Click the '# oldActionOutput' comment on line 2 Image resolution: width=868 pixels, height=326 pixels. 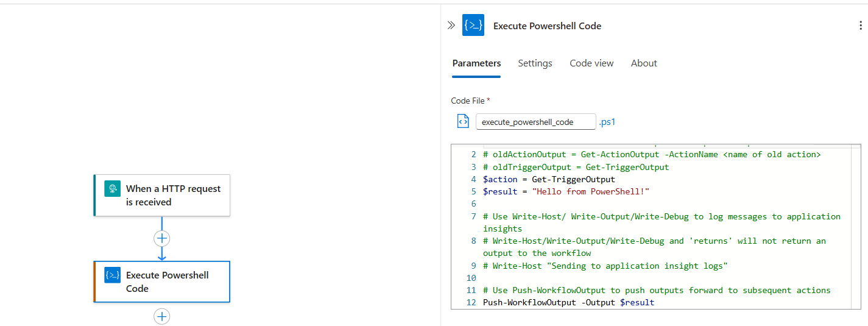(652, 154)
